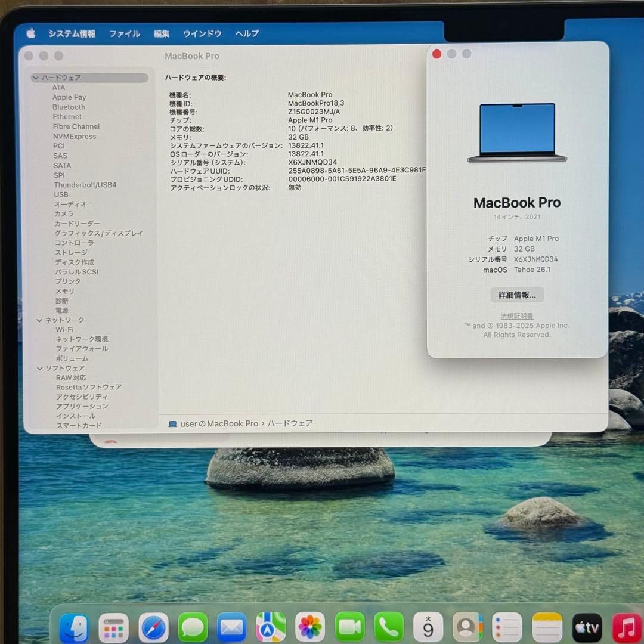Select ファイアウォール in the sidebar

(82, 349)
